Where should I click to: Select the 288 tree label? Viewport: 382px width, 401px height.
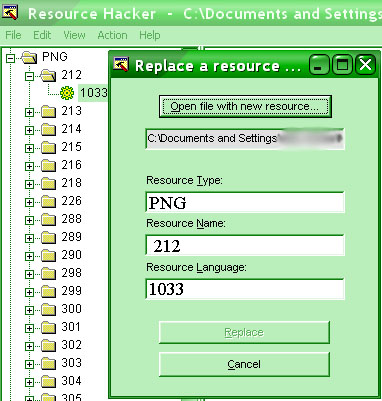pyautogui.click(x=72, y=219)
